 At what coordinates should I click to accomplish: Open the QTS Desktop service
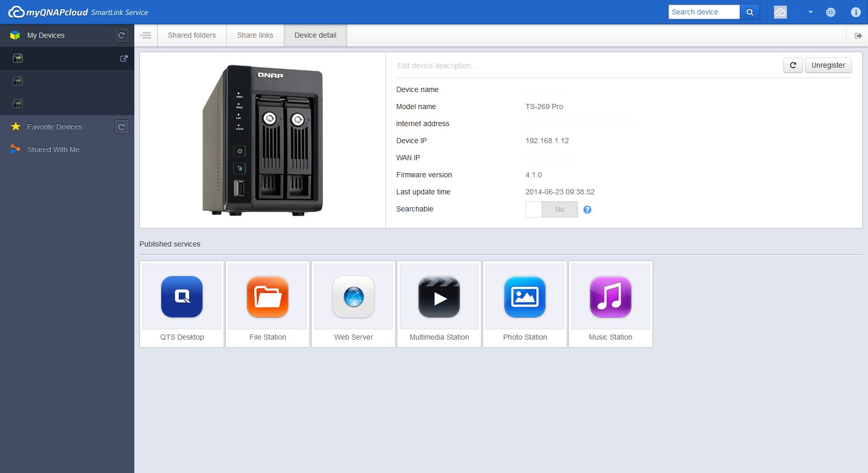[182, 304]
